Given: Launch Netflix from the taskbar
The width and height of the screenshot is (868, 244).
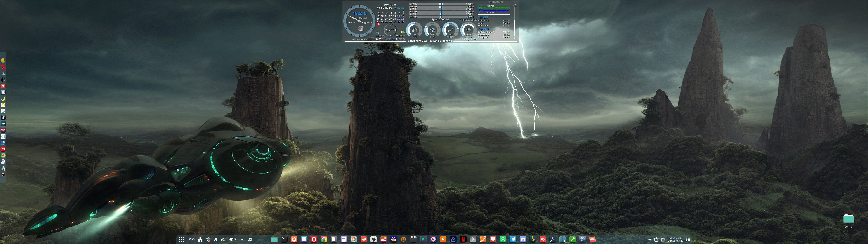Looking at the screenshot, I should [463, 239].
